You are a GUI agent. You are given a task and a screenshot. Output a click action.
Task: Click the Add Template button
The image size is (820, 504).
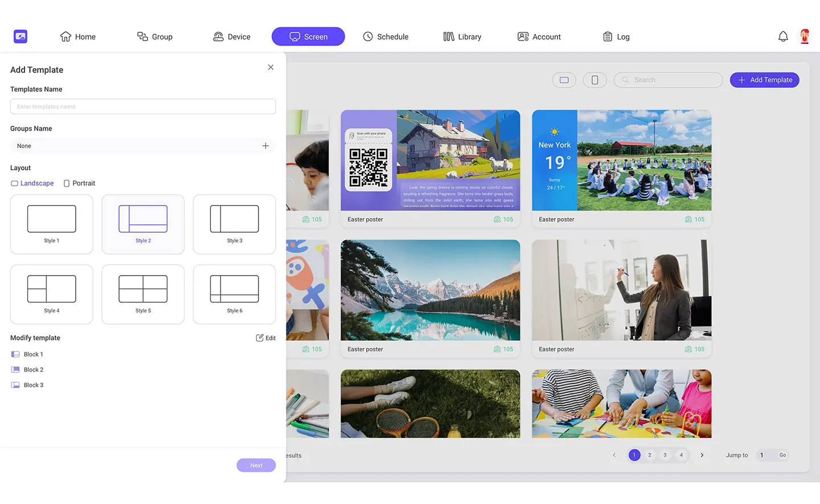click(764, 80)
